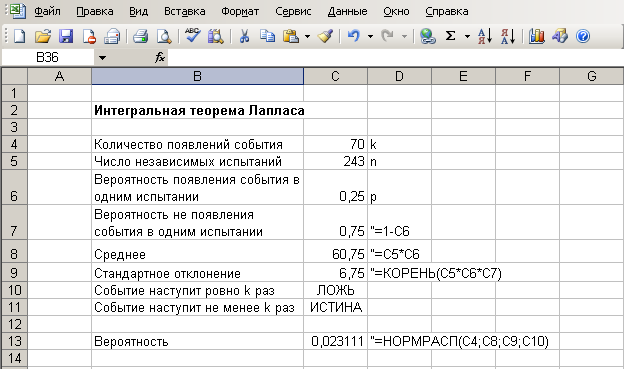Open the Вставка menu
Viewport: 624px width, 370px height.
pos(185,11)
